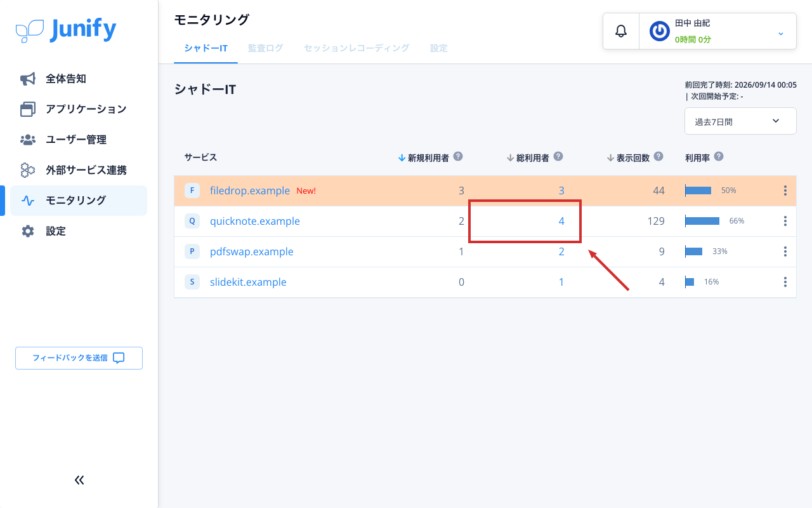Click the user power avatar icon
The width and height of the screenshot is (812, 508).
click(660, 31)
